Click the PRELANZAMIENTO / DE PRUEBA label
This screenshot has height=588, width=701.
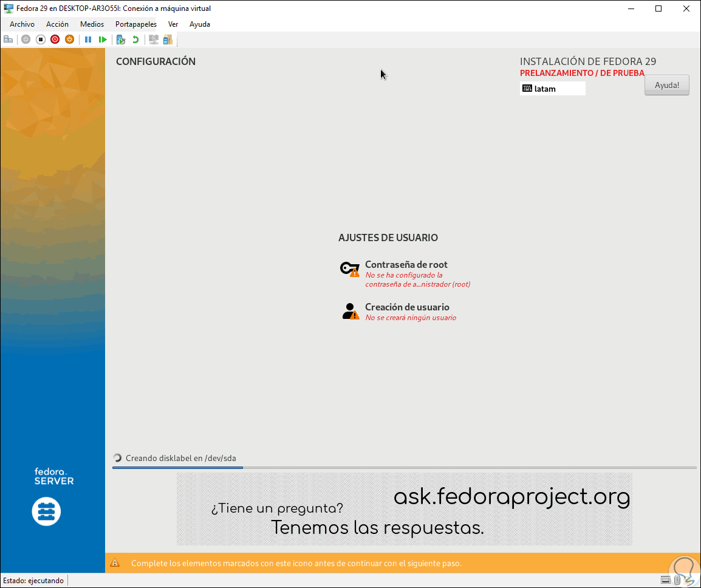[582, 73]
